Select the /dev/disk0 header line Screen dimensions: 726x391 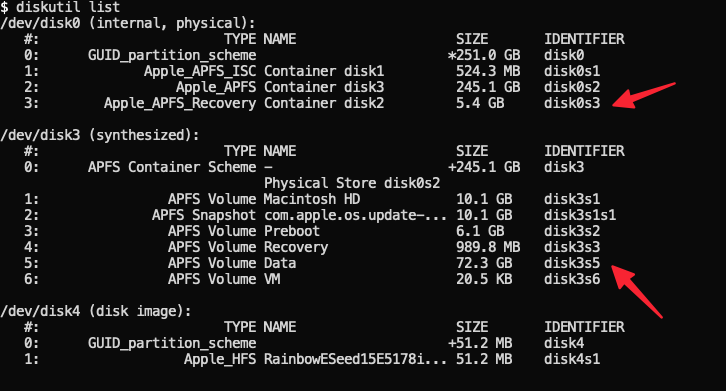[x=128, y=23]
